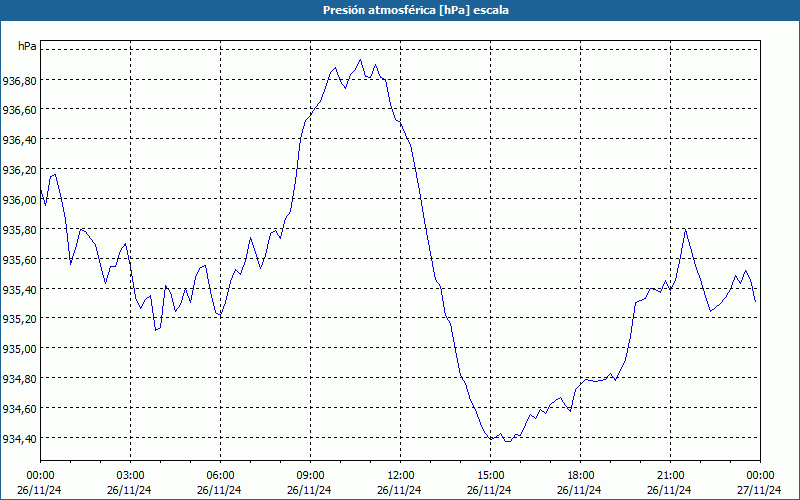Select the 934,60 axis label
This screenshot has height=500, width=800.
pyautogui.click(x=19, y=409)
